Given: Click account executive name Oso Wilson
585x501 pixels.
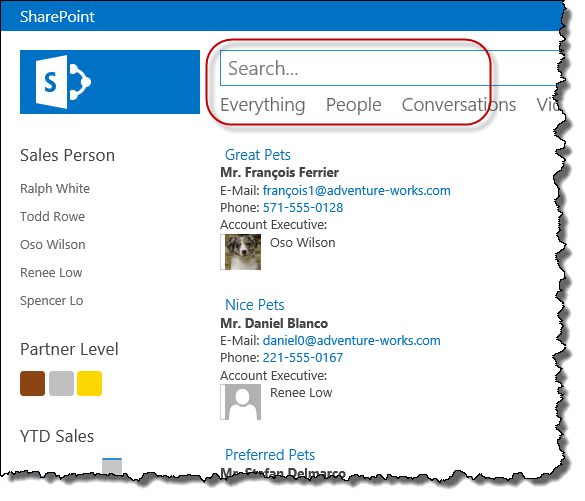Looking at the screenshot, I should click(303, 242).
